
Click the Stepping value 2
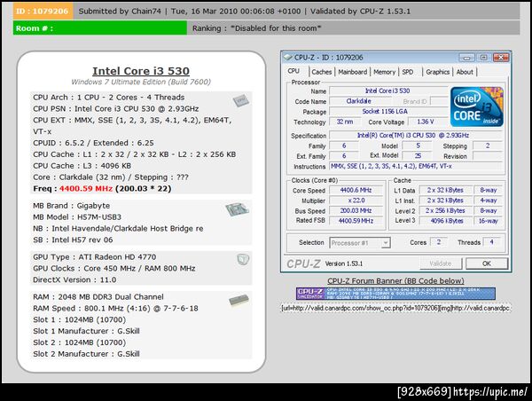click(487, 145)
